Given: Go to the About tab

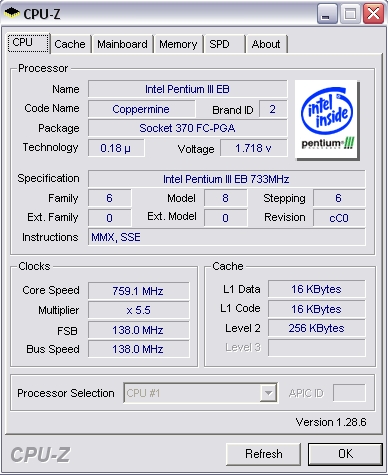Looking at the screenshot, I should 266,44.
